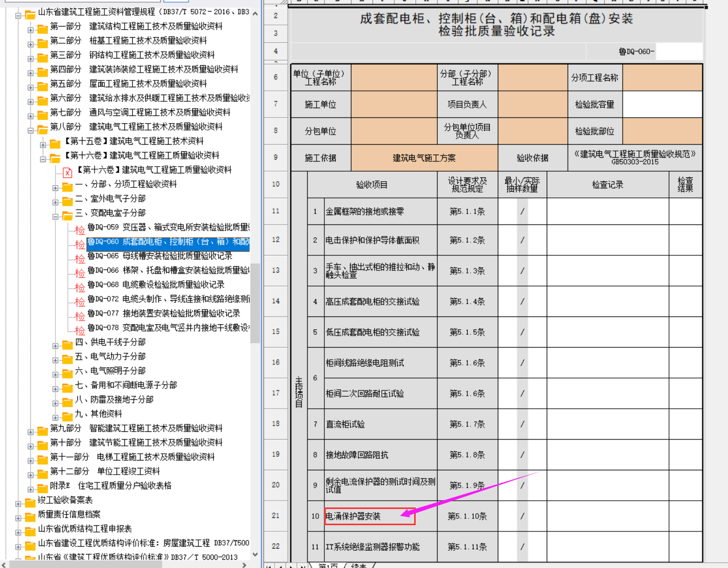
Task: Click the 检 icon beside 鲁DQ-077 接地装置
Action: (x=80, y=315)
